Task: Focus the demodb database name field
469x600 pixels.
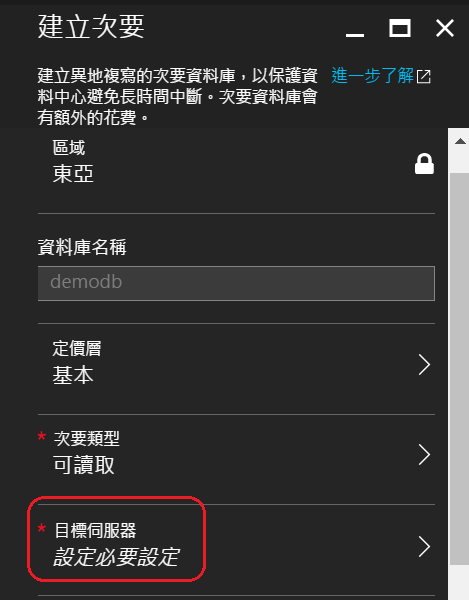Action: (x=236, y=283)
